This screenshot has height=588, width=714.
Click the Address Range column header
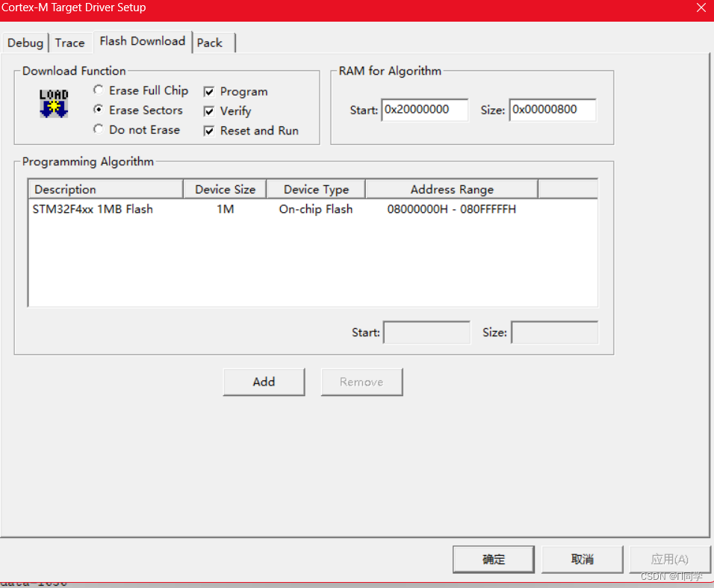tap(452, 189)
